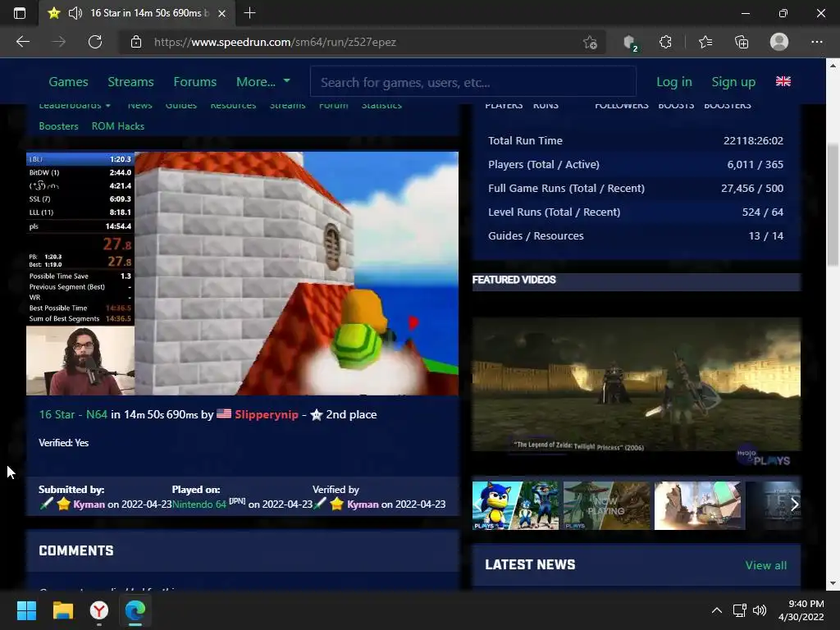Image resolution: width=840 pixels, height=630 pixels.
Task: Open Kyman profile under Verified by
Action: [x=363, y=504]
